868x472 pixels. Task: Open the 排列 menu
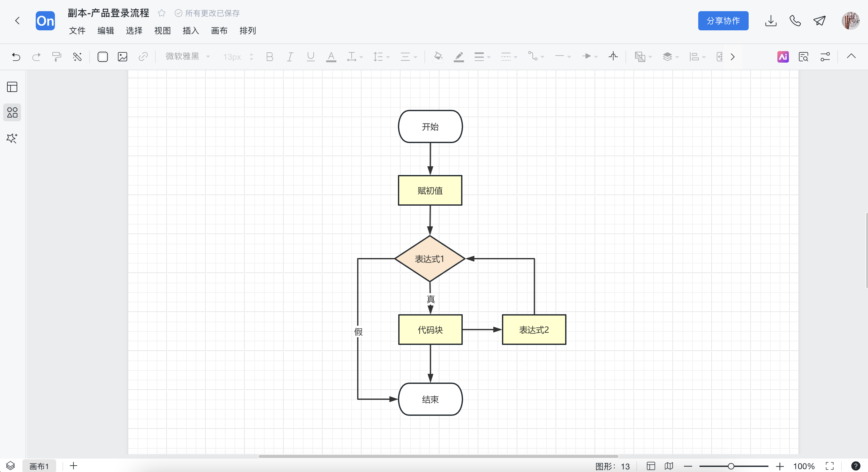point(248,31)
